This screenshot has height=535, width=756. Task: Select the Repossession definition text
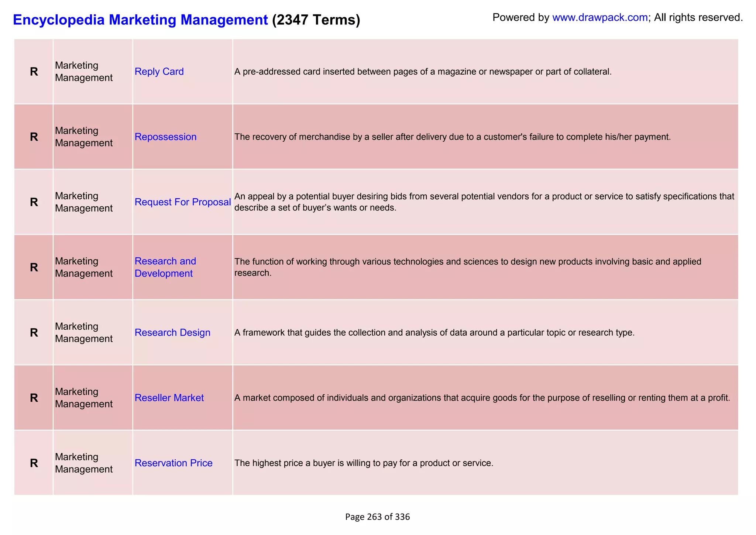(x=453, y=137)
